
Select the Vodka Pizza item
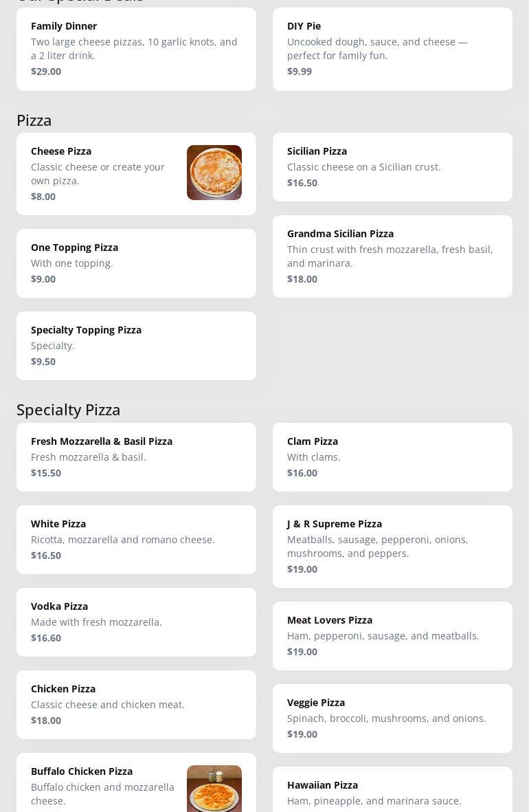pos(136,622)
